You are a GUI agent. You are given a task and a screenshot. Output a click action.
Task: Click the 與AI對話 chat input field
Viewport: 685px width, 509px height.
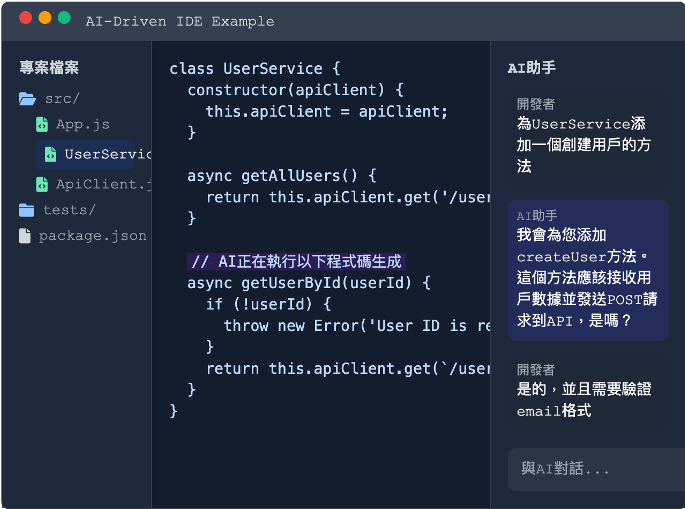[596, 469]
